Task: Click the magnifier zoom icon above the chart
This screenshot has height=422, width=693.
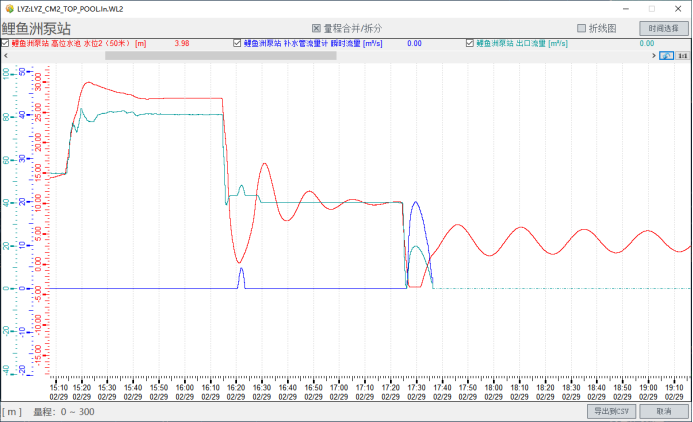Action: (667, 57)
